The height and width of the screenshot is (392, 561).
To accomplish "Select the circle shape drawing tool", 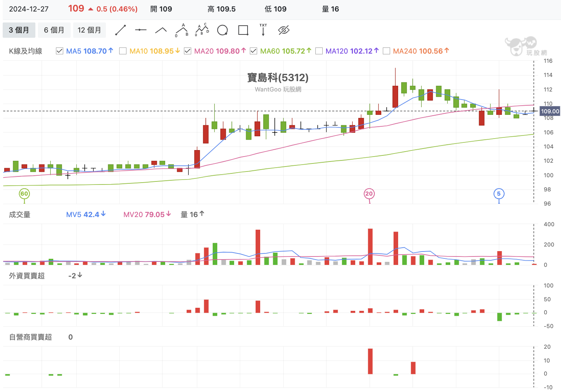I will [x=222, y=30].
